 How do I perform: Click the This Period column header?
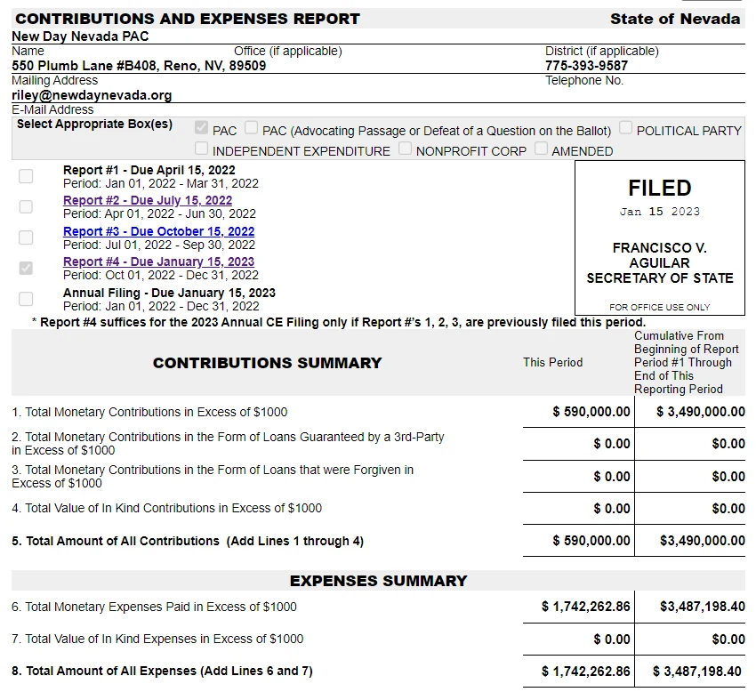(552, 363)
